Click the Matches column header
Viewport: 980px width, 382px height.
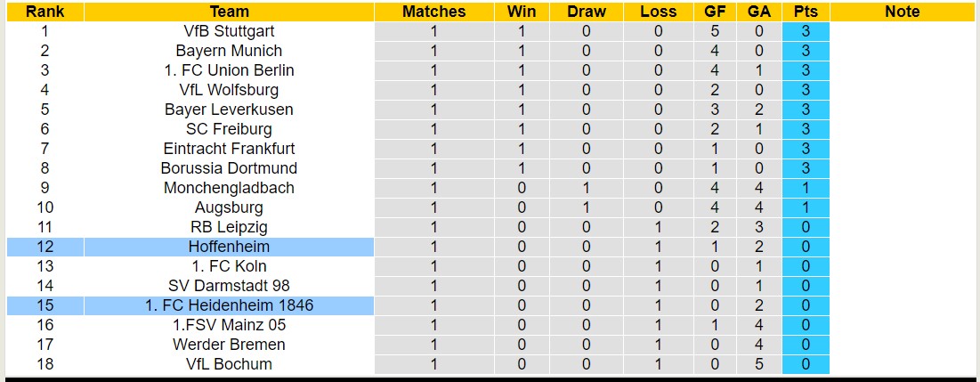click(433, 12)
